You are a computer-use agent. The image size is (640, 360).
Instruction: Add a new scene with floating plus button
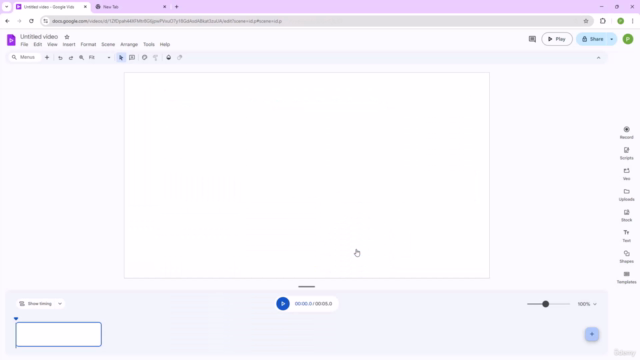click(x=592, y=334)
